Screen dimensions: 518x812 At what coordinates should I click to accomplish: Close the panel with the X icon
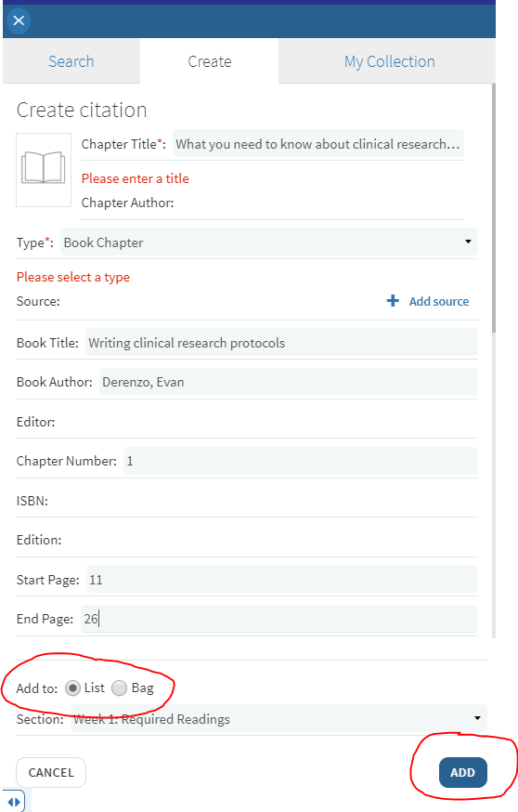pyautogui.click(x=19, y=20)
